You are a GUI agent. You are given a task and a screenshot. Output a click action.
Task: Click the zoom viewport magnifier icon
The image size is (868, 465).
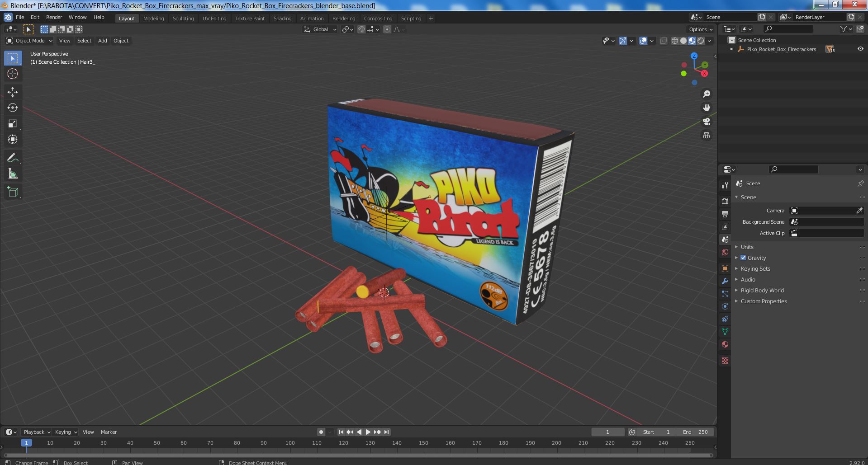click(707, 94)
